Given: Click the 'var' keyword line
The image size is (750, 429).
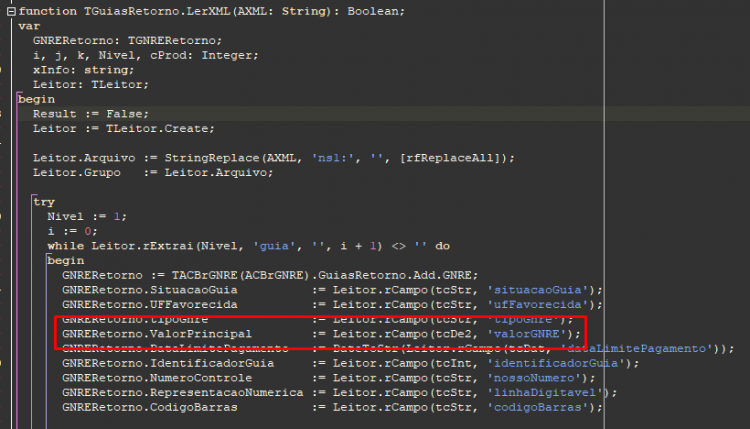Looking at the screenshot, I should click(29, 26).
